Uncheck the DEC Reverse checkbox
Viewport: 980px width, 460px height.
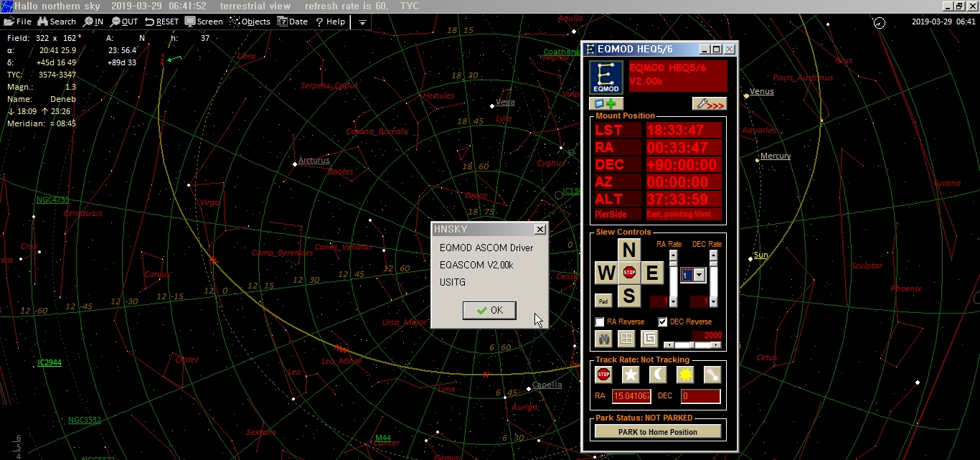click(x=662, y=322)
